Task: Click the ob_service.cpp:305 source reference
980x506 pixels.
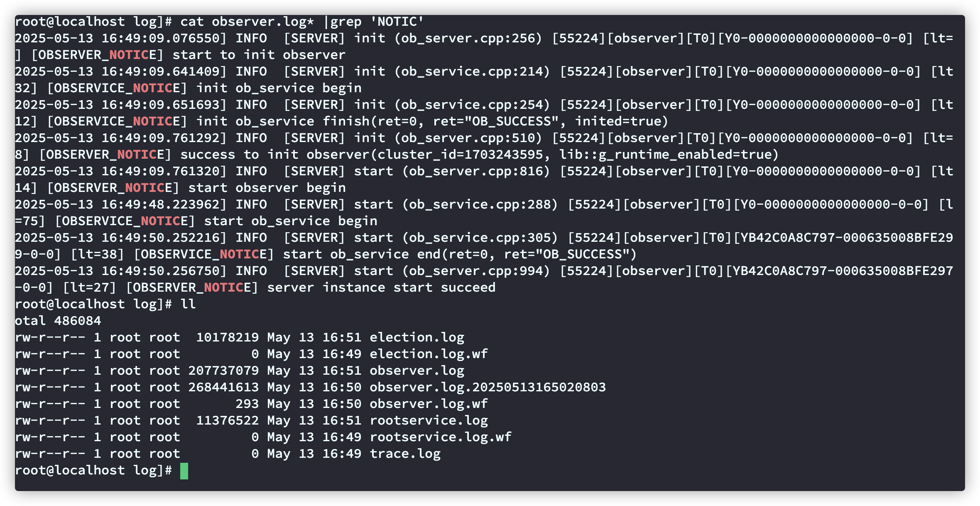Action: (480, 238)
